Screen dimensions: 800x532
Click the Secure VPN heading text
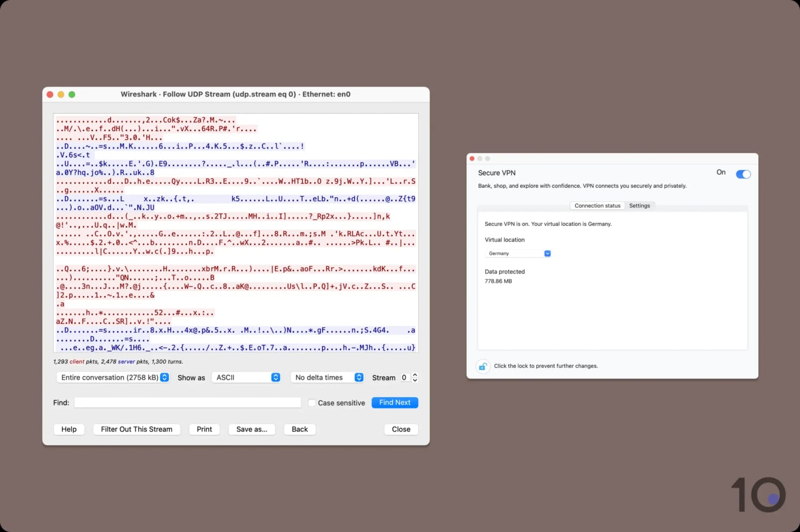(497, 173)
